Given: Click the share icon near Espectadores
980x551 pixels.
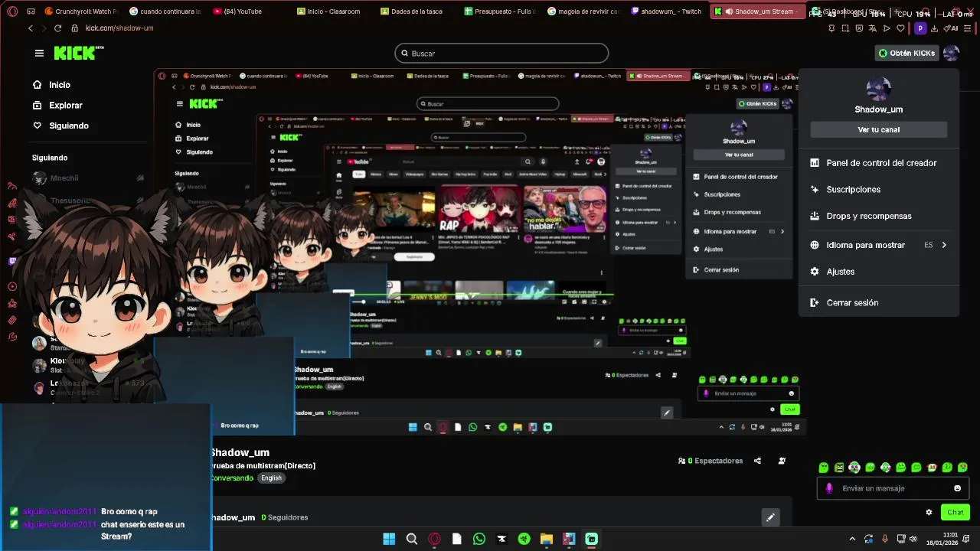Looking at the screenshot, I should (757, 461).
